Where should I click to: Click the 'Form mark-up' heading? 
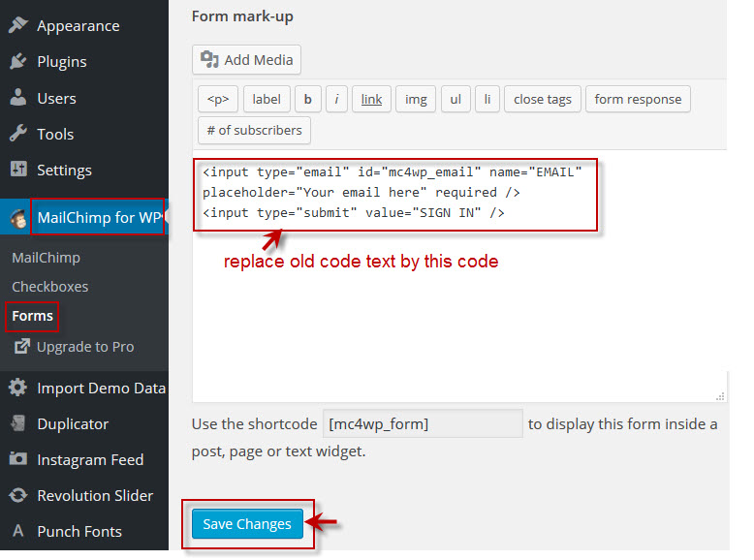pyautogui.click(x=242, y=16)
